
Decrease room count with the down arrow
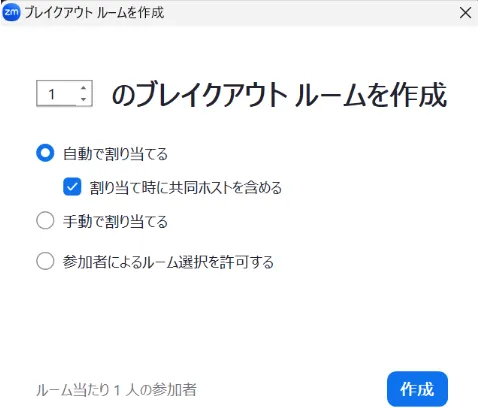tap(83, 99)
